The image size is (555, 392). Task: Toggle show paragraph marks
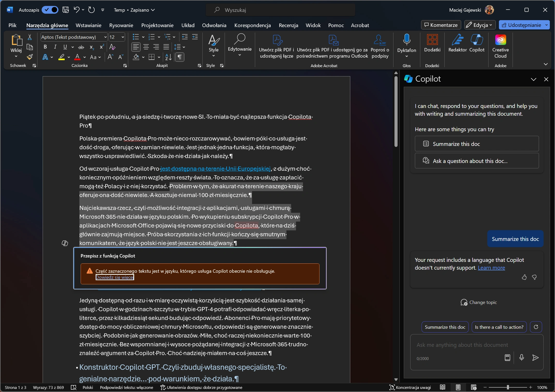(x=180, y=57)
